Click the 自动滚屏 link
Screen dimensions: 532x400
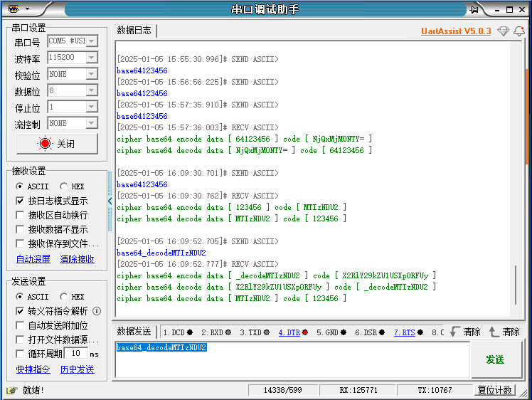coord(33,259)
